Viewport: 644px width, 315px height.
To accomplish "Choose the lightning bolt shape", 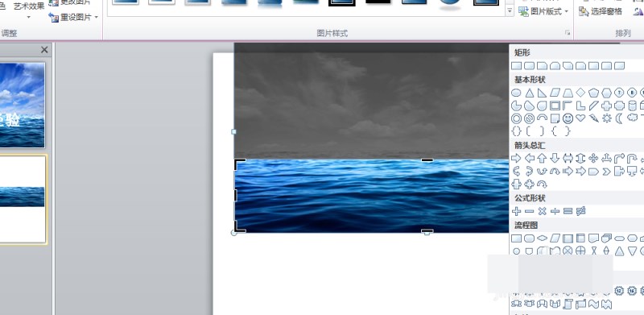I will [x=593, y=119].
